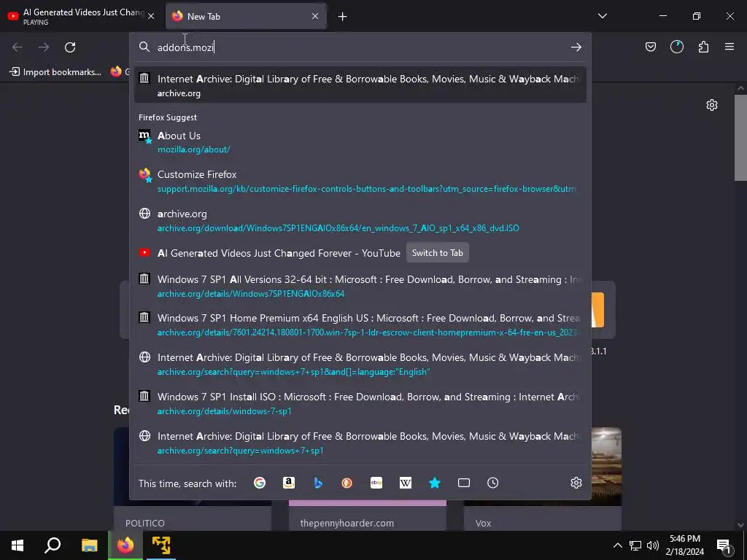Close the AI Generated Videos YouTube tab
747x560 pixels.
click(151, 16)
